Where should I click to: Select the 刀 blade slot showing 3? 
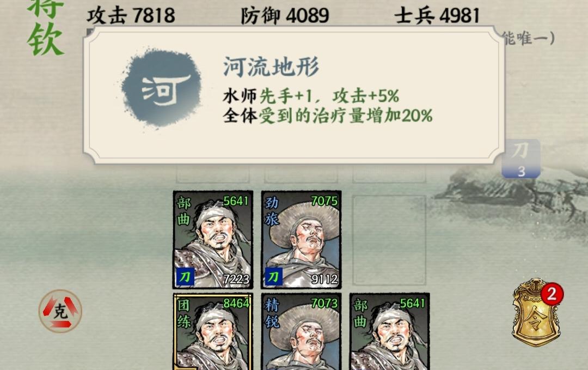click(x=521, y=159)
